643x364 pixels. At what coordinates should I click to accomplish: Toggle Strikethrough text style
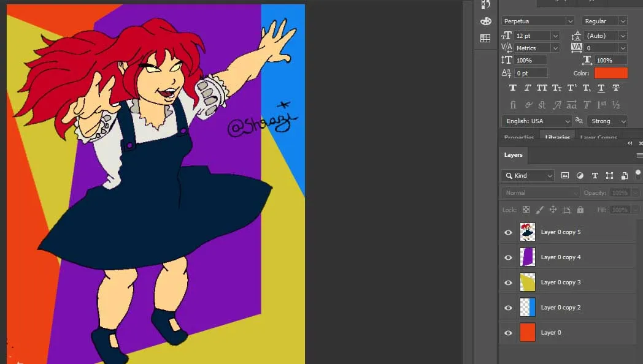tap(616, 88)
